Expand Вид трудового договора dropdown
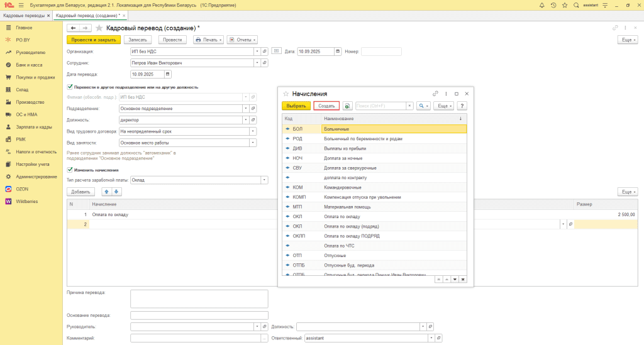 pyautogui.click(x=253, y=131)
